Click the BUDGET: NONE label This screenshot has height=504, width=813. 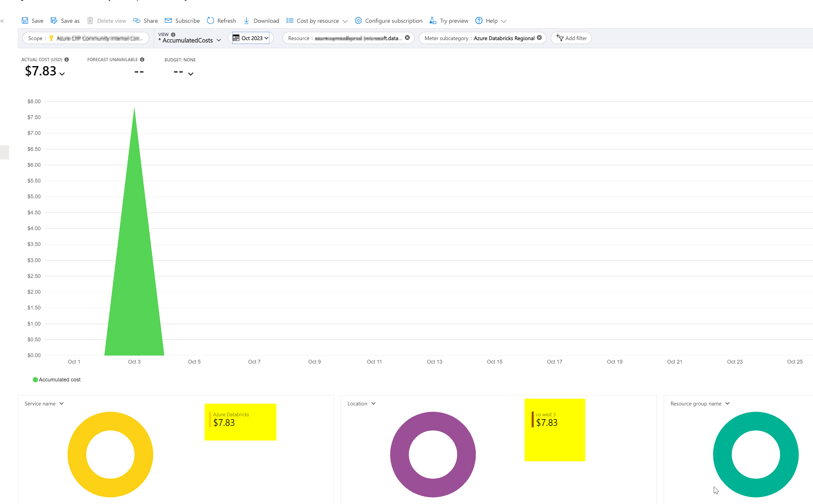click(x=180, y=60)
